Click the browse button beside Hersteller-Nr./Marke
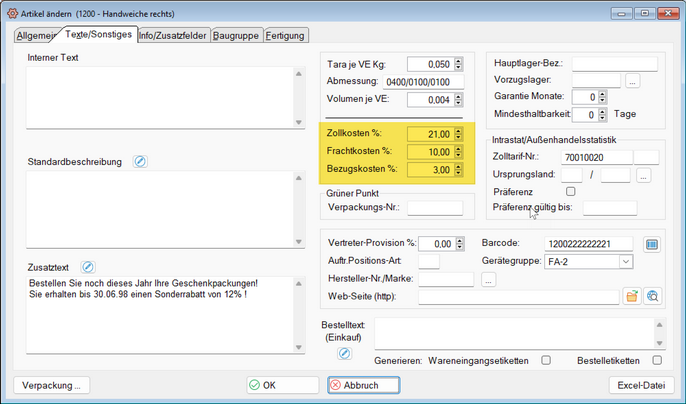Image resolution: width=686 pixels, height=404 pixels. [489, 280]
